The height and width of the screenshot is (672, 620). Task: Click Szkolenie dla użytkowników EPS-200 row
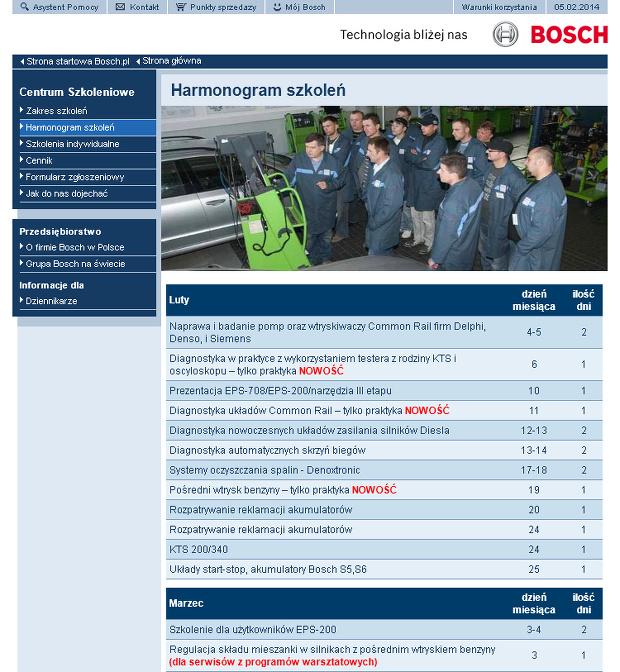[x=384, y=629]
